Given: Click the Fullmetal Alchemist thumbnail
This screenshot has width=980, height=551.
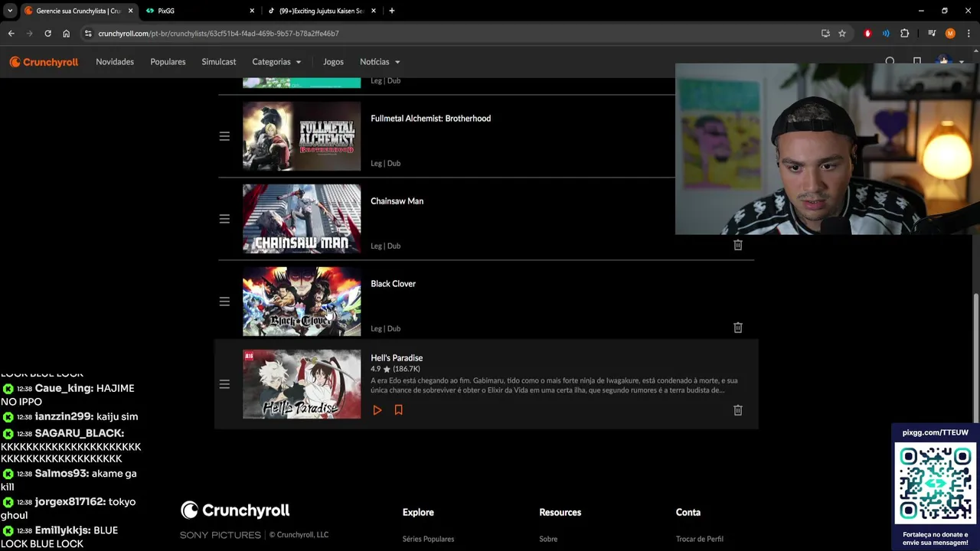Looking at the screenshot, I should click(x=302, y=136).
